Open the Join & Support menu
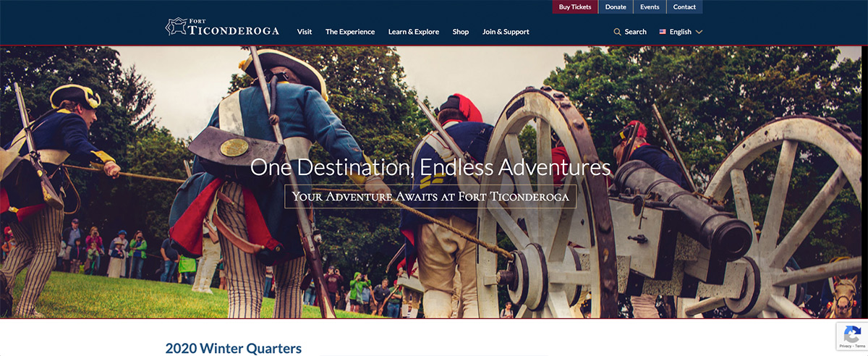Screen dimensions: 868x356 click(506, 32)
